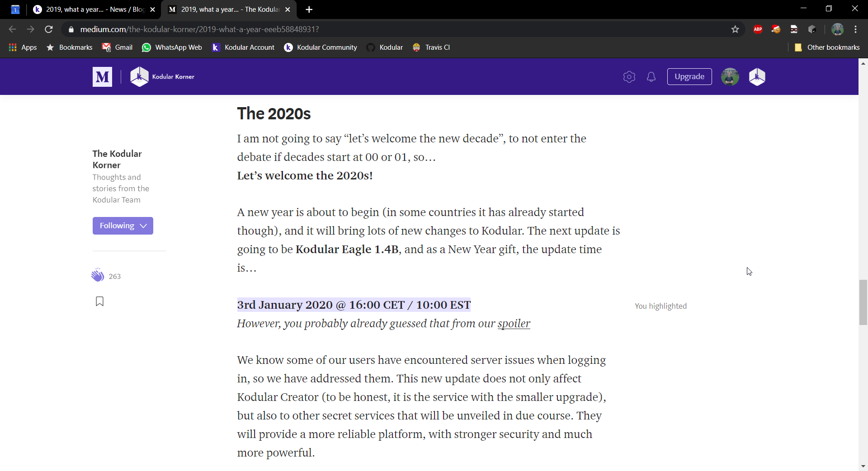Image resolution: width=868 pixels, height=471 pixels.
Task: Open the Chrome profile avatar
Action: (x=837, y=29)
